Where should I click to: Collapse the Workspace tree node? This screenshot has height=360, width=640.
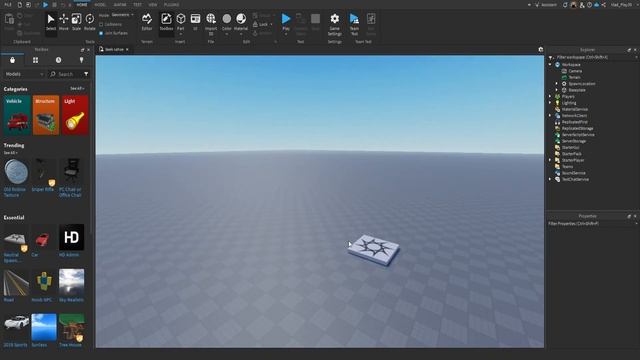[550, 64]
